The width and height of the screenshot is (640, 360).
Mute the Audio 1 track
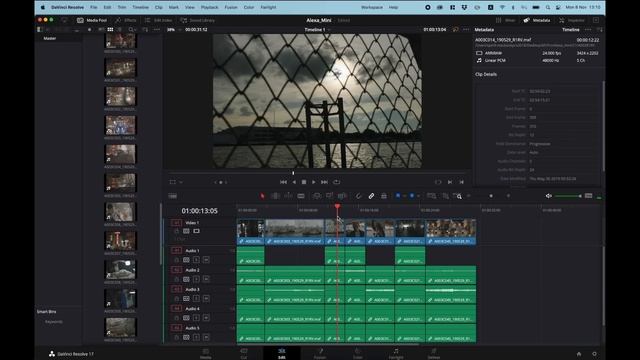click(206, 260)
